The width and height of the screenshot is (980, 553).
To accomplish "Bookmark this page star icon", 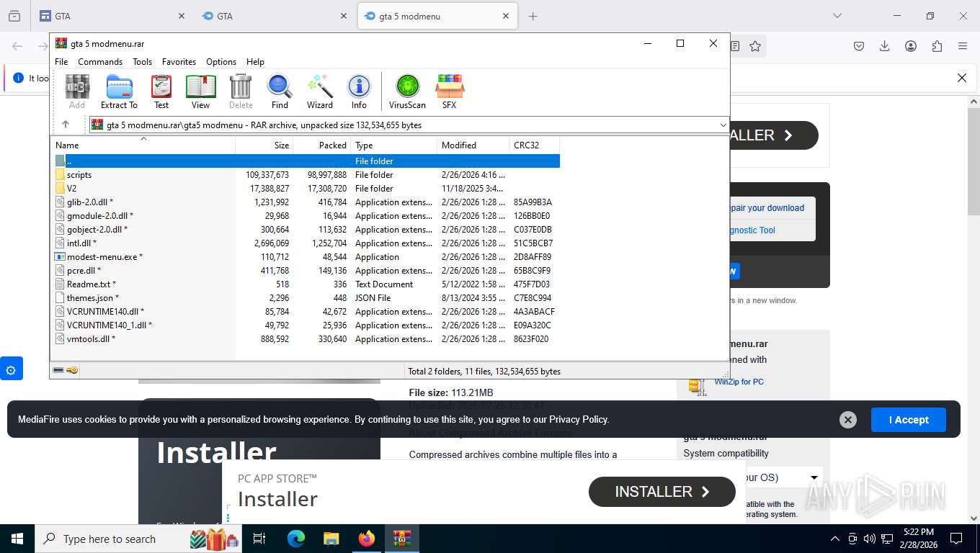I will pyautogui.click(x=755, y=46).
